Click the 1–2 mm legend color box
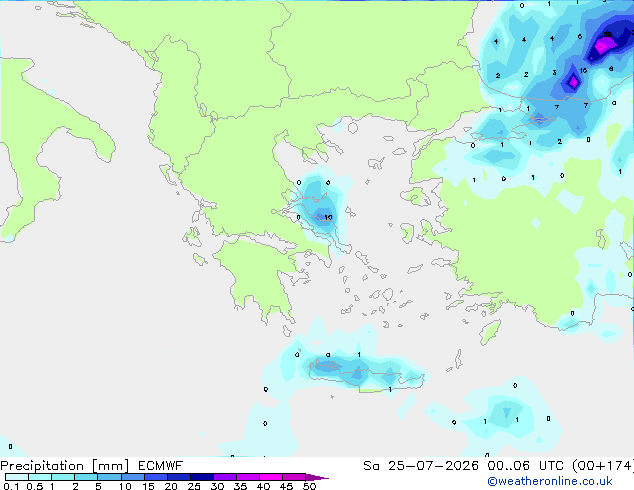This screenshot has width=634, height=490. click(63, 477)
